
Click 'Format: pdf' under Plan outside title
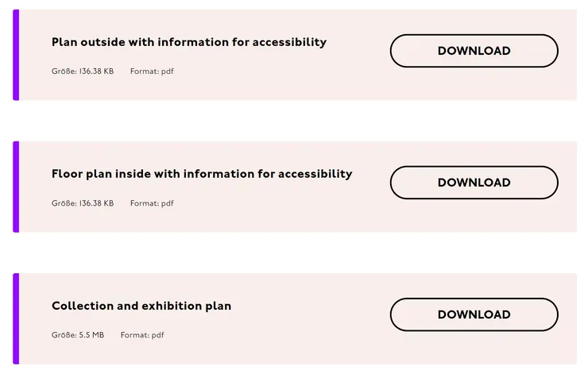(x=152, y=71)
